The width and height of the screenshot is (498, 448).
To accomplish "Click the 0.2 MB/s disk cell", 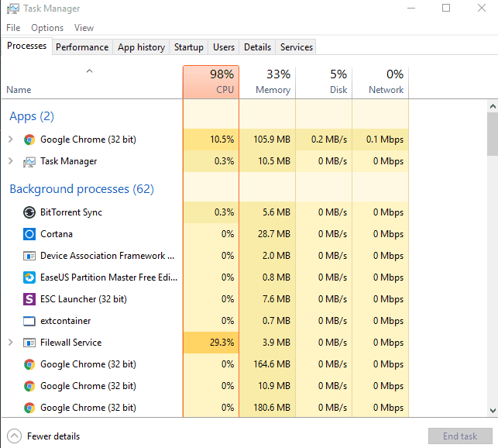I will 324,140.
